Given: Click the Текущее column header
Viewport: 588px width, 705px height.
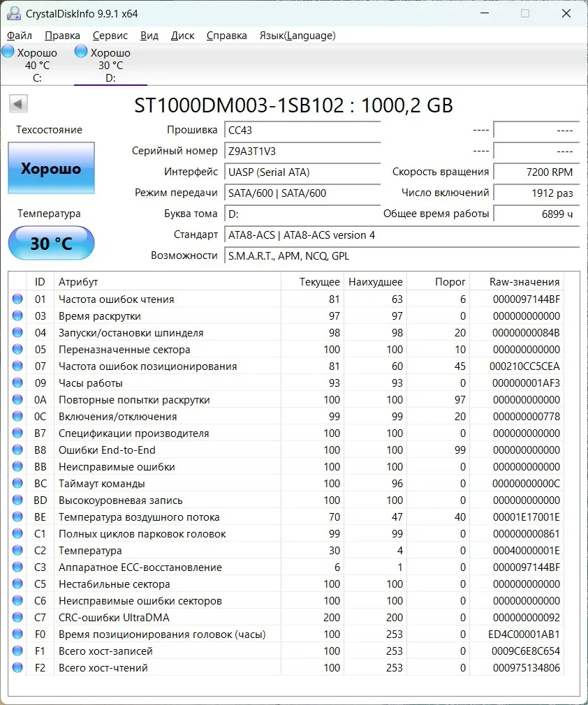Looking at the screenshot, I should tap(313, 282).
